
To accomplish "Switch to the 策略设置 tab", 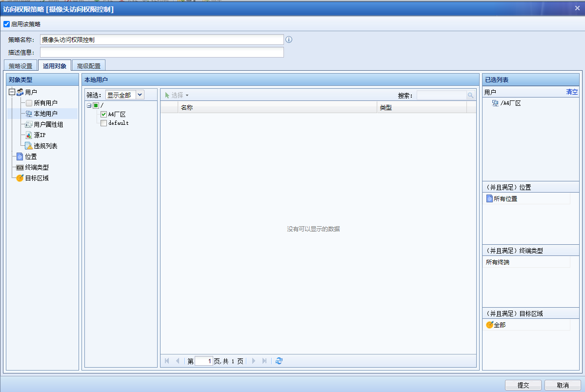I will coord(20,66).
